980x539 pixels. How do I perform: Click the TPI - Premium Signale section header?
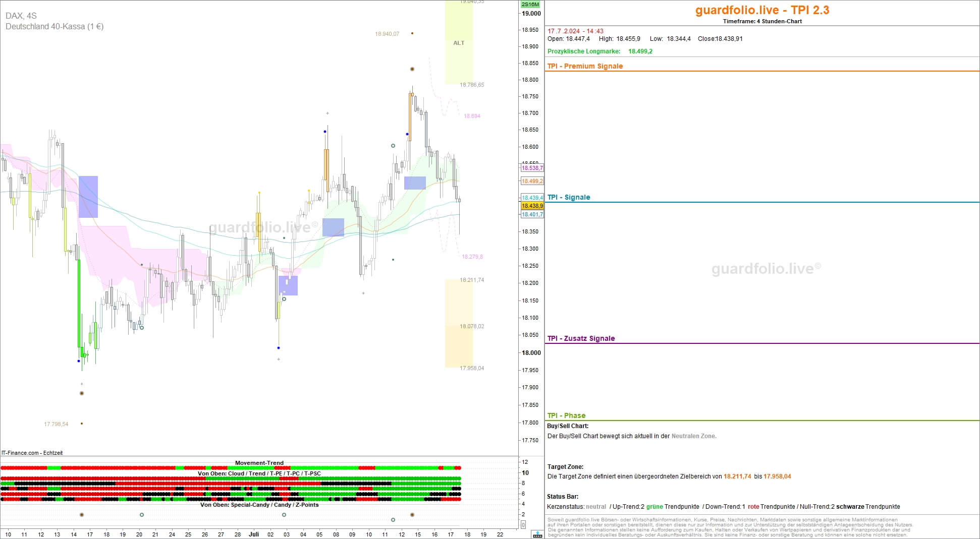(585, 66)
